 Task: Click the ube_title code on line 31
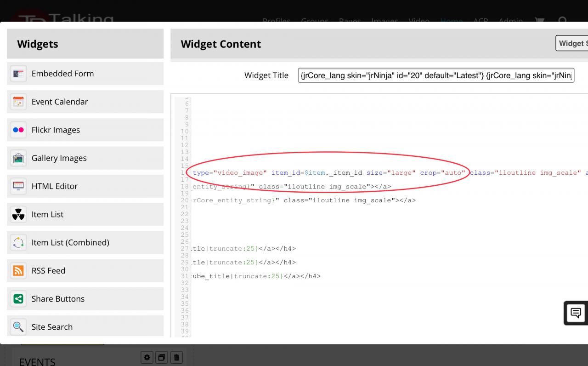click(212, 276)
